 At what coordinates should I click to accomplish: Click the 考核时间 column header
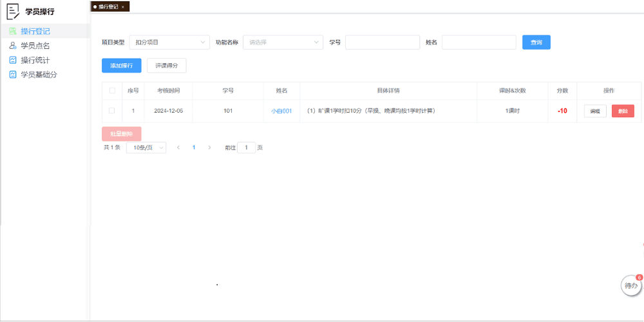pyautogui.click(x=168, y=91)
